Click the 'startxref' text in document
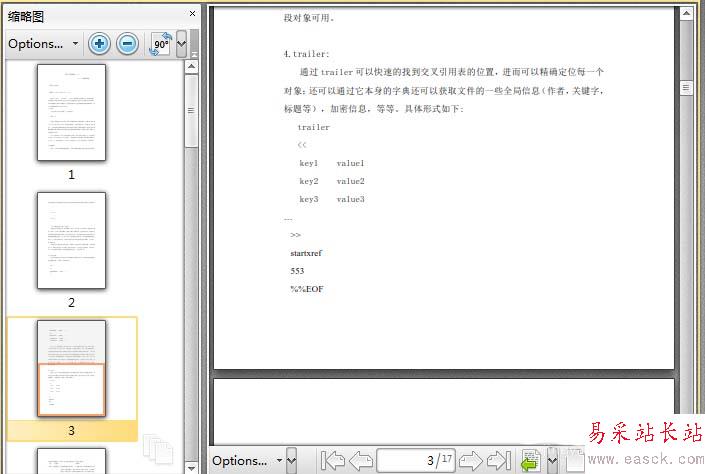The image size is (705, 474). coord(306,253)
